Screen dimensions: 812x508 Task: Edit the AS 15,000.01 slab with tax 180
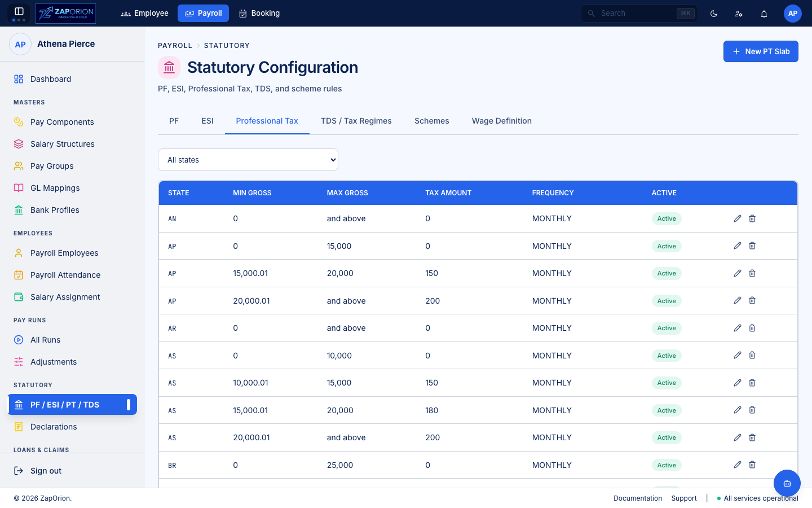[x=738, y=410]
